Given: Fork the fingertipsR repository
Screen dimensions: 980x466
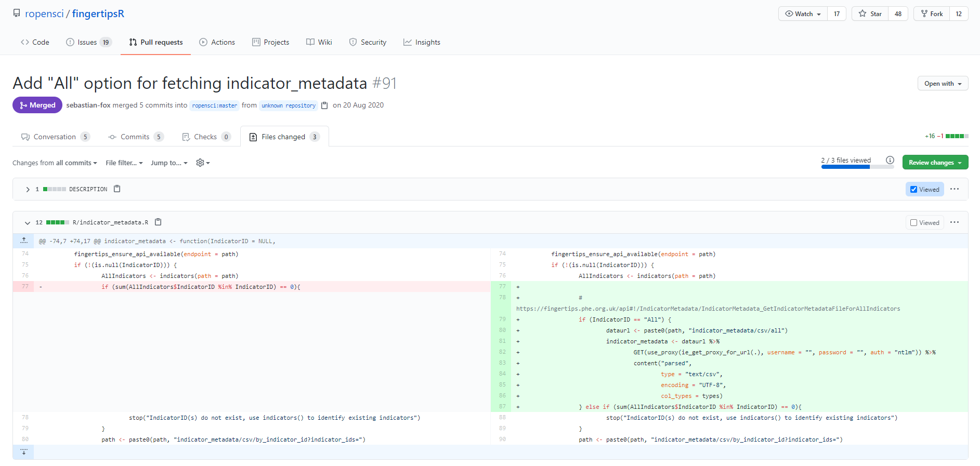Looking at the screenshot, I should [x=932, y=14].
